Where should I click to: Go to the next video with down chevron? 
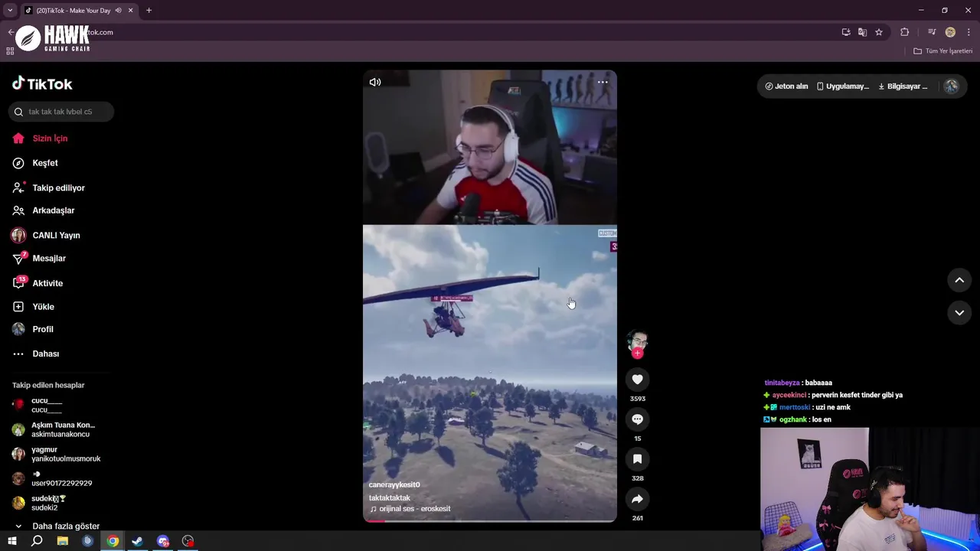[x=959, y=313]
